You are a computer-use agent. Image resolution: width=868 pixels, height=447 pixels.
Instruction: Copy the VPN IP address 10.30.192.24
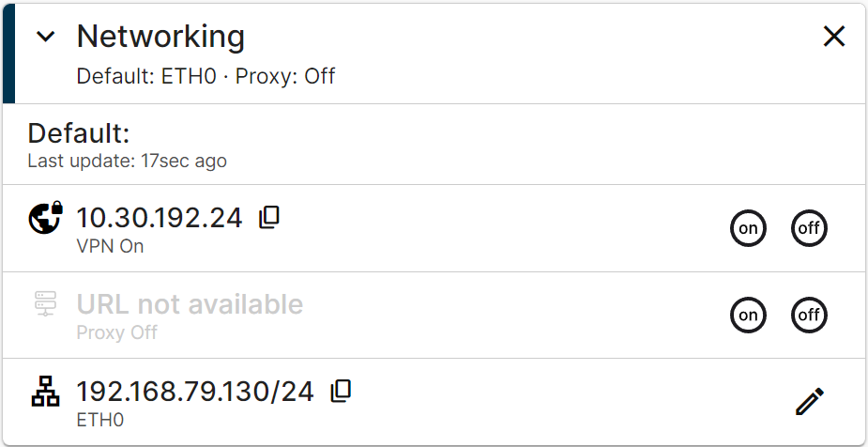[x=269, y=217]
